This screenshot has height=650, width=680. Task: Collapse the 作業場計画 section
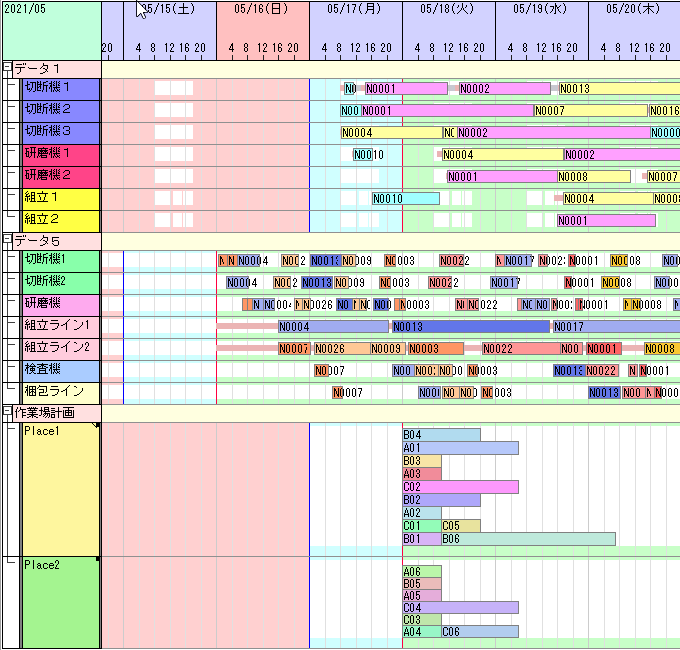pyautogui.click(x=8, y=412)
